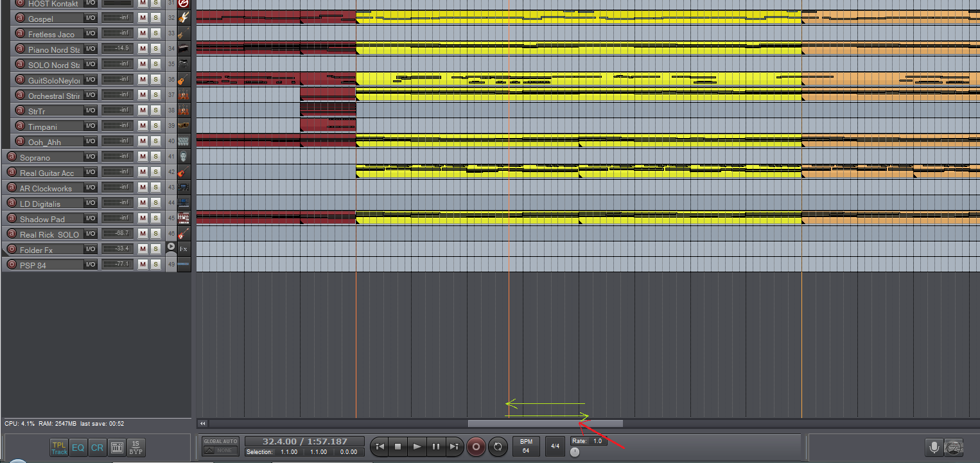Click the 0.0.00 selection length field
The image size is (980, 463).
click(x=349, y=451)
